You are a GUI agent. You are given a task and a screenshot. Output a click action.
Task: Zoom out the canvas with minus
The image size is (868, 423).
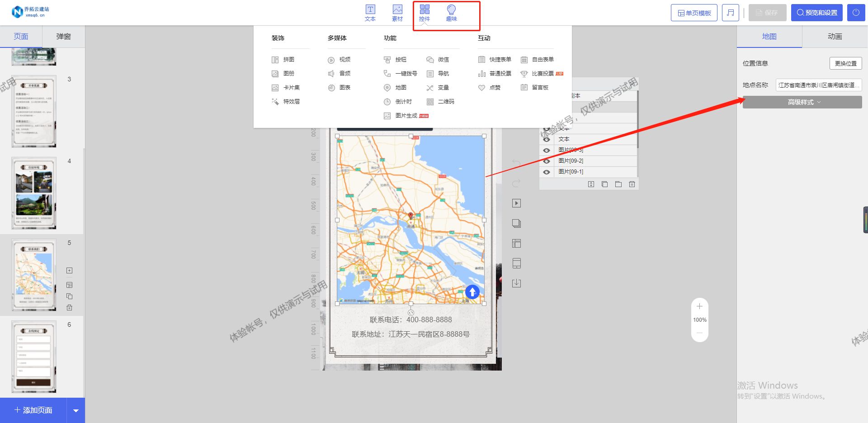pos(699,333)
